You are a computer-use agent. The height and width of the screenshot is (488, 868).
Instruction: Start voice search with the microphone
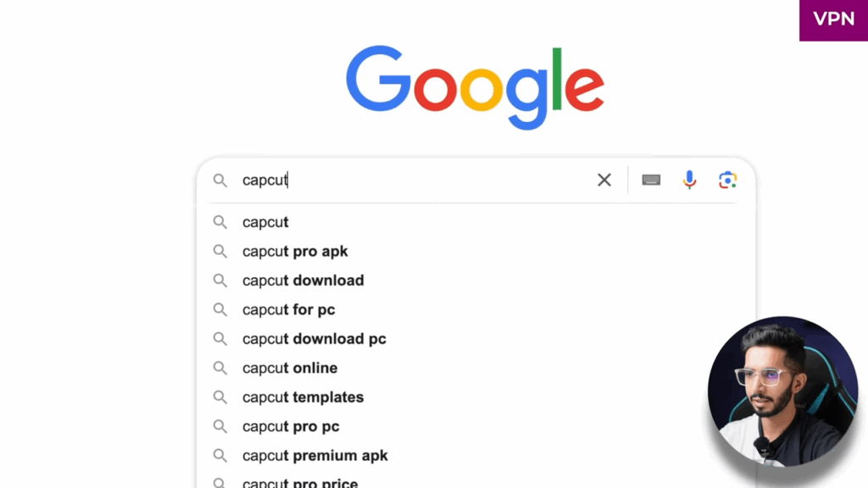(689, 180)
